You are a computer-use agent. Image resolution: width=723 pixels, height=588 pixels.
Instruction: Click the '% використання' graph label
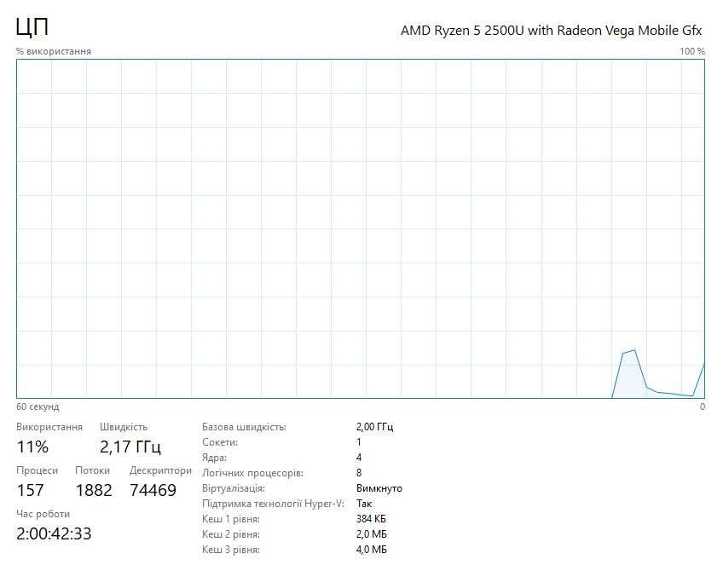pos(54,51)
